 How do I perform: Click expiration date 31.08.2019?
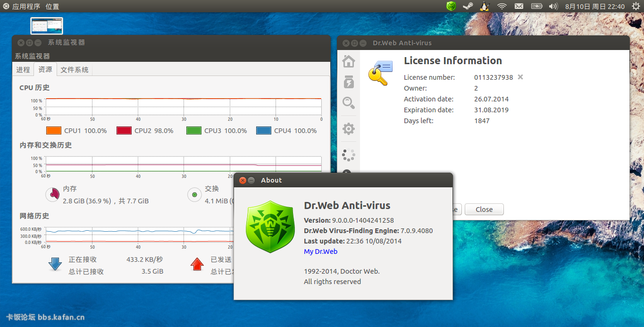pyautogui.click(x=491, y=110)
